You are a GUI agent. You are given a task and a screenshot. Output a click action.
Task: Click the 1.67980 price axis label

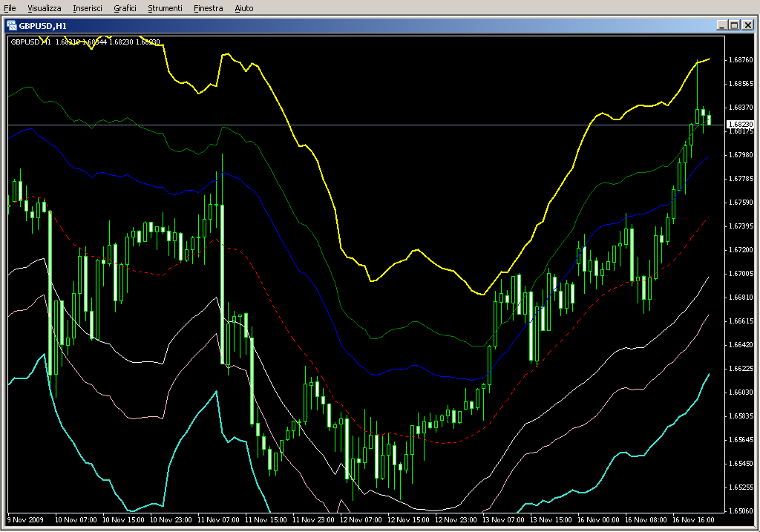click(741, 155)
